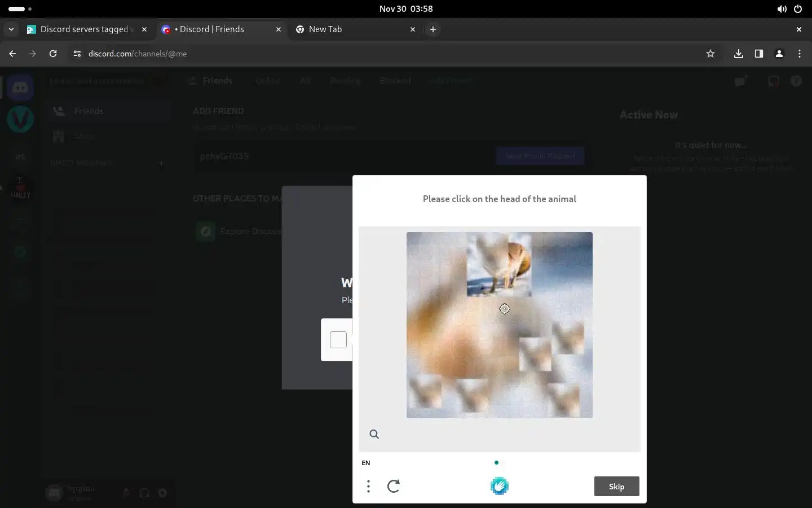Open Discord help icon
Viewport: 812px width, 508px height.
(796, 81)
